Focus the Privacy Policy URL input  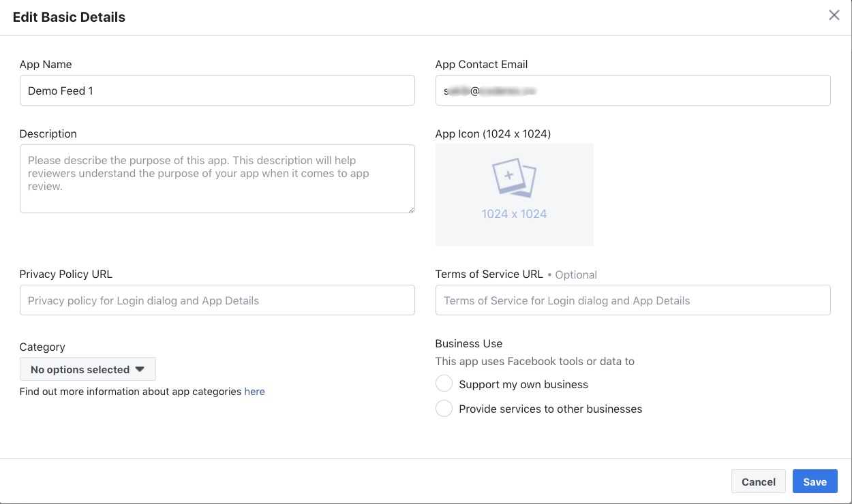[217, 300]
